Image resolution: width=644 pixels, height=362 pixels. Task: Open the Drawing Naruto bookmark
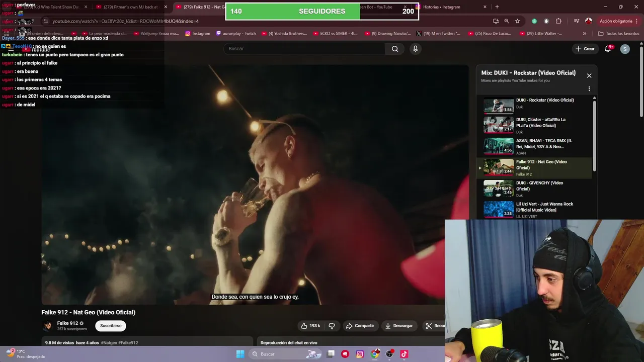pyautogui.click(x=387, y=34)
